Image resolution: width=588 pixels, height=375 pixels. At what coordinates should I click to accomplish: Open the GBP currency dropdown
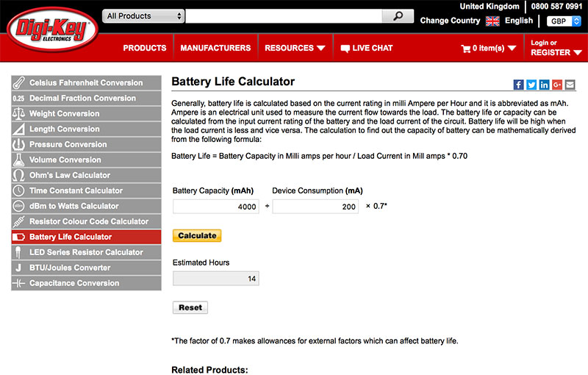pyautogui.click(x=560, y=21)
